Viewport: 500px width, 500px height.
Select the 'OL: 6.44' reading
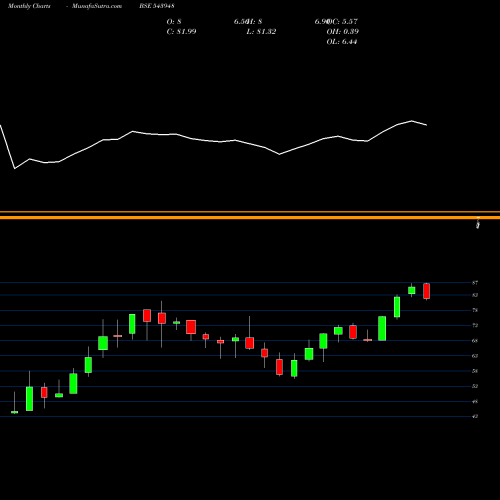(342, 42)
